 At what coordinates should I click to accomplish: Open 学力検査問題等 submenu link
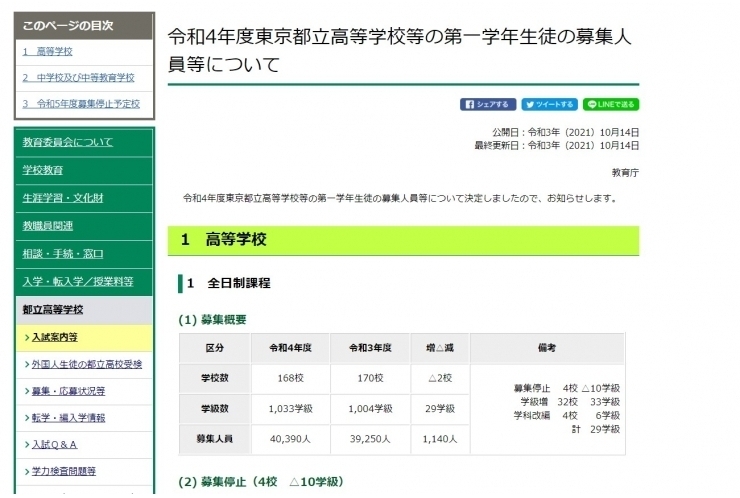tap(64, 471)
